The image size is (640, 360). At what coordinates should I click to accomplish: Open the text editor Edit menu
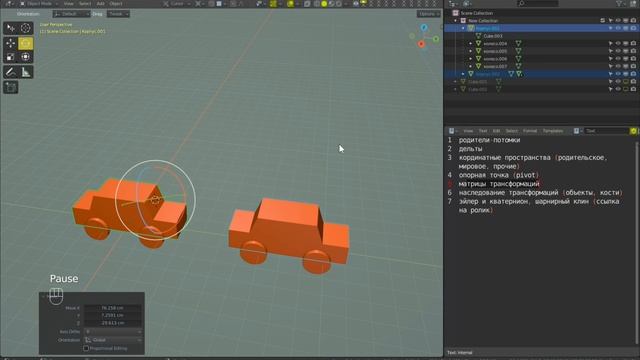tap(496, 131)
